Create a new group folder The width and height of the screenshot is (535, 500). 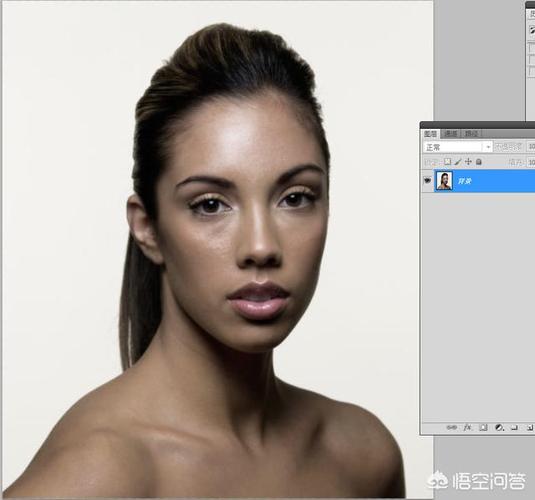click(515, 427)
